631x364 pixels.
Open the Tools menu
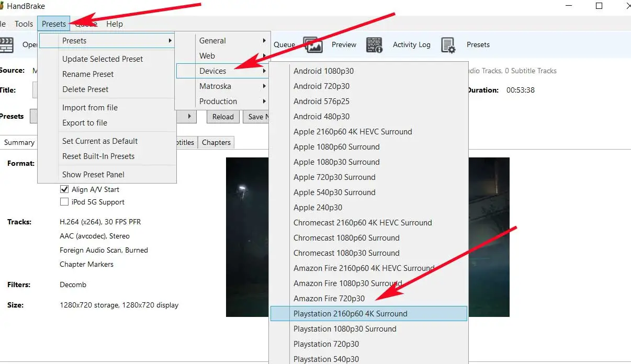(24, 24)
